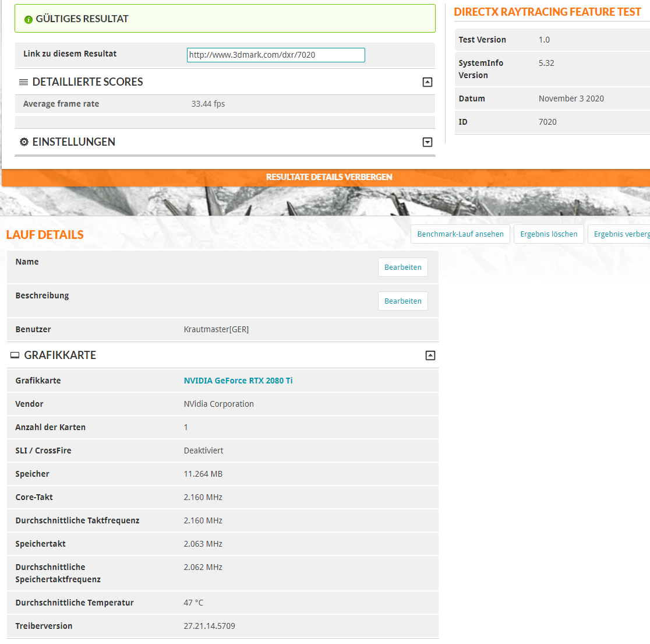Screen dimensions: 650x644
Task: Click the Vendor value NVidia Corporation
Action: tap(218, 404)
